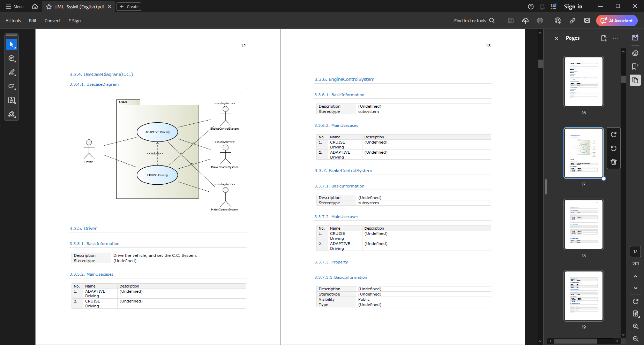Click the Create new tab button
644x345 pixels.
coord(129,7)
